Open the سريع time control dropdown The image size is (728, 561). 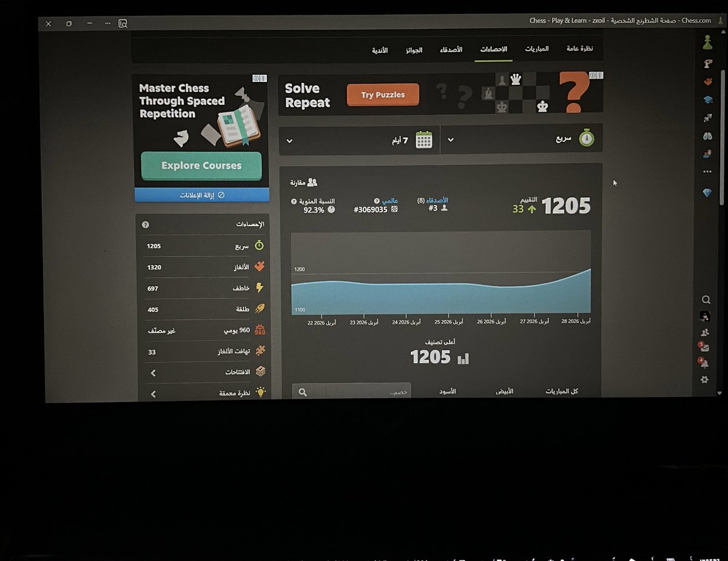coord(521,139)
